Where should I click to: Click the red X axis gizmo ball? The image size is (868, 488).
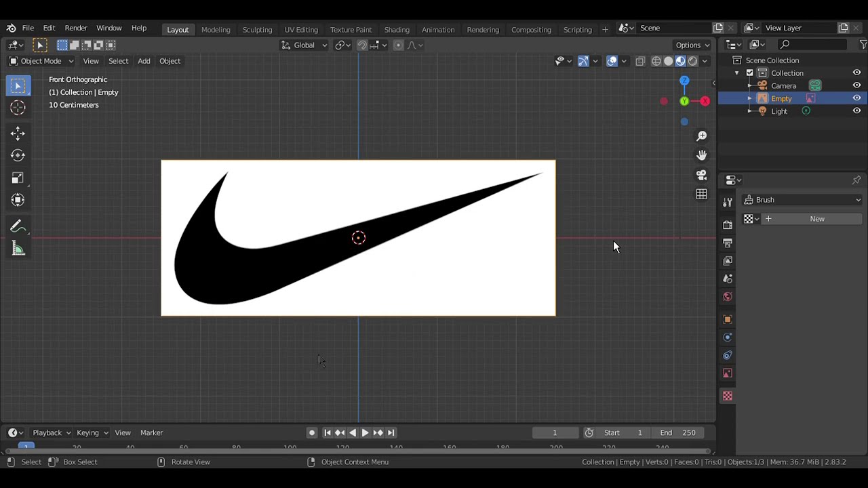(x=705, y=101)
